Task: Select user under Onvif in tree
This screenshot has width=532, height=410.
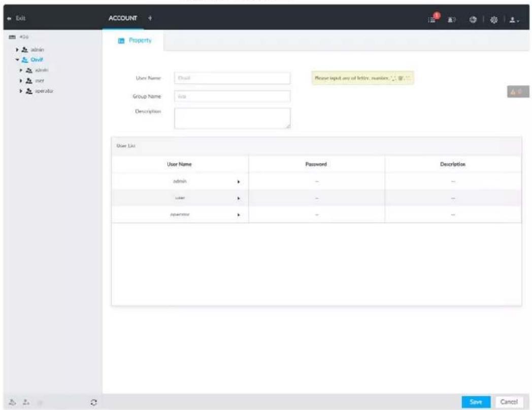Action: [x=40, y=81]
